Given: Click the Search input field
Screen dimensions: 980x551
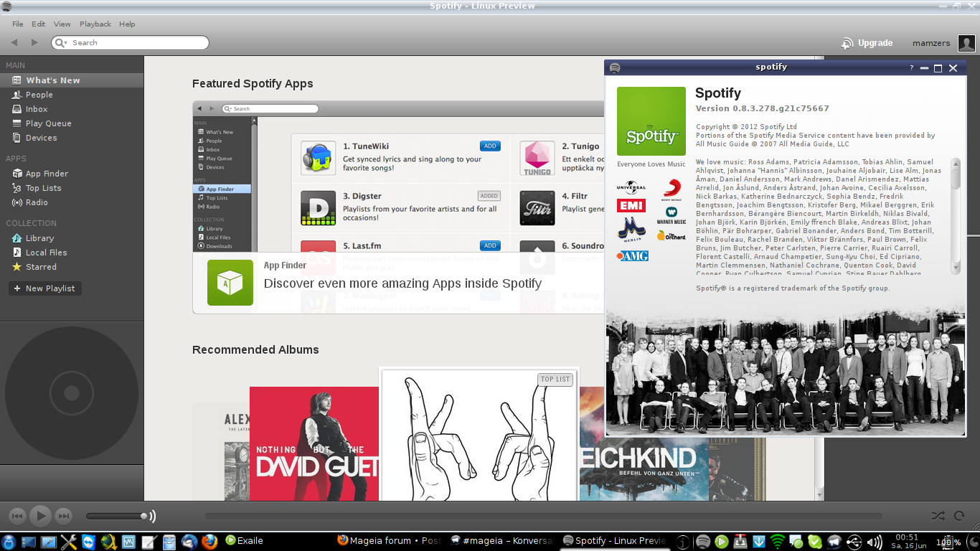Looking at the screenshot, I should (130, 43).
